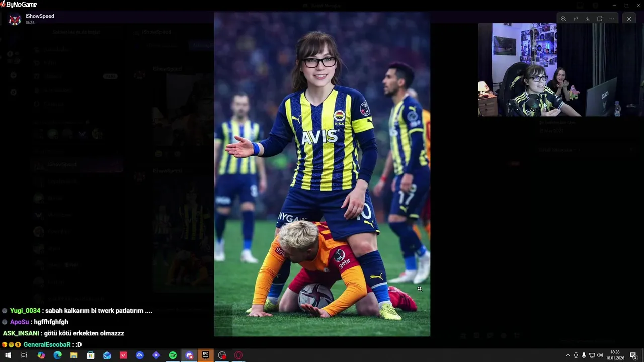Open the dark round app with red dot on taskbar

click(222, 355)
